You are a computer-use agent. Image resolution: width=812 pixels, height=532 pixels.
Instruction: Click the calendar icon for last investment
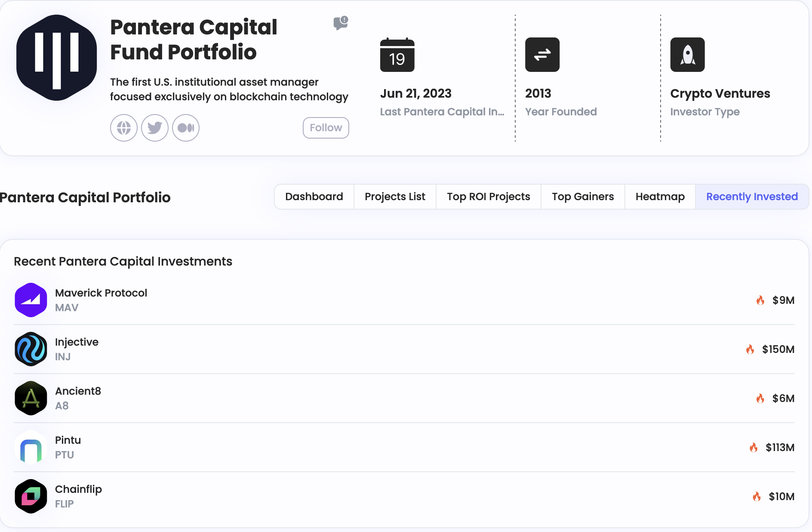point(397,55)
